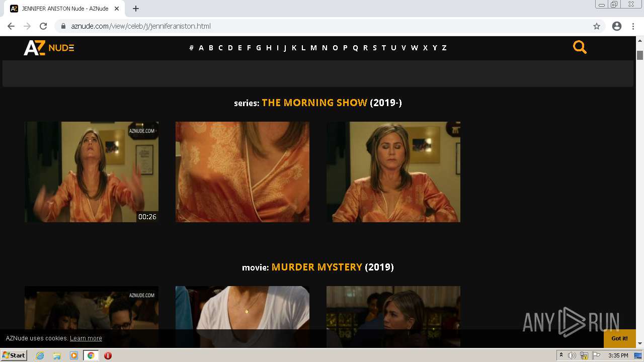Click the page scrollbar up arrow

click(x=640, y=41)
